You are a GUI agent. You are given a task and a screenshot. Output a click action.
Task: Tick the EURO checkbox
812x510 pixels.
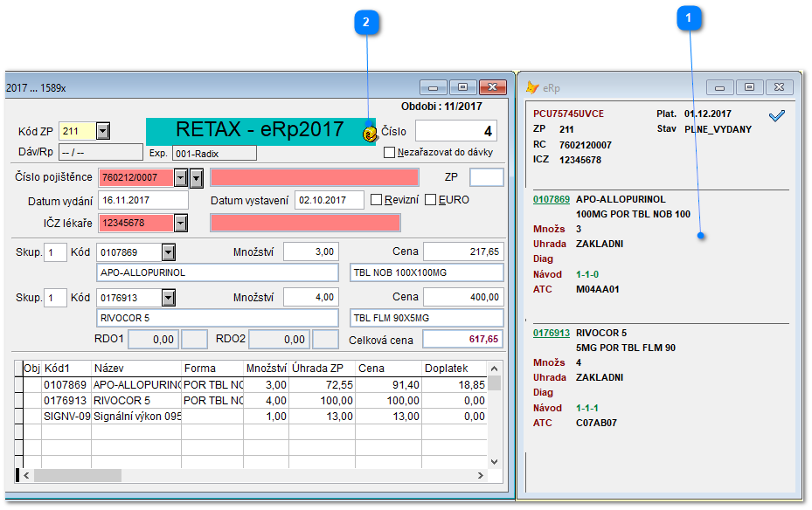coord(430,200)
